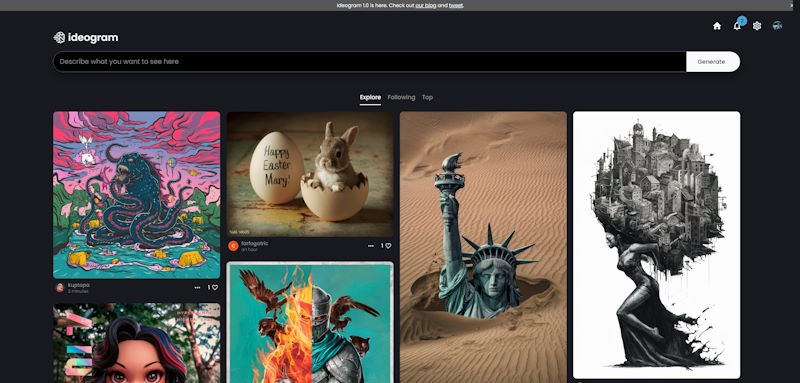Open the kuptopo user avatar
Screen dimensions: 800x383
[x=60, y=288]
